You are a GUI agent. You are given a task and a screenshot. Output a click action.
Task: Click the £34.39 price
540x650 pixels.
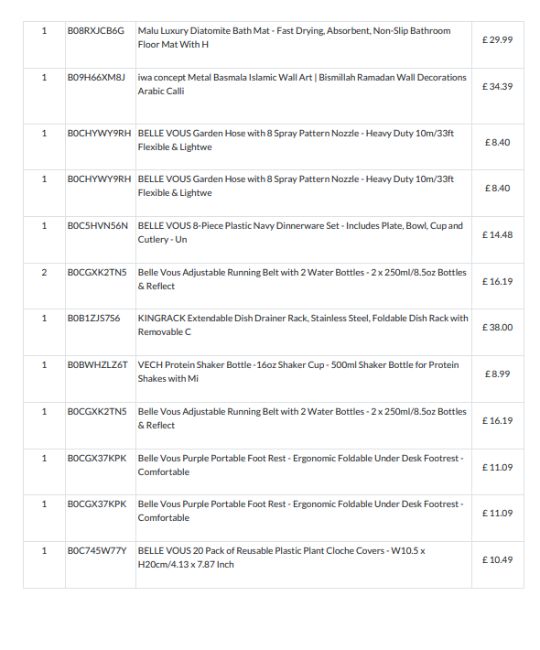[x=497, y=87]
